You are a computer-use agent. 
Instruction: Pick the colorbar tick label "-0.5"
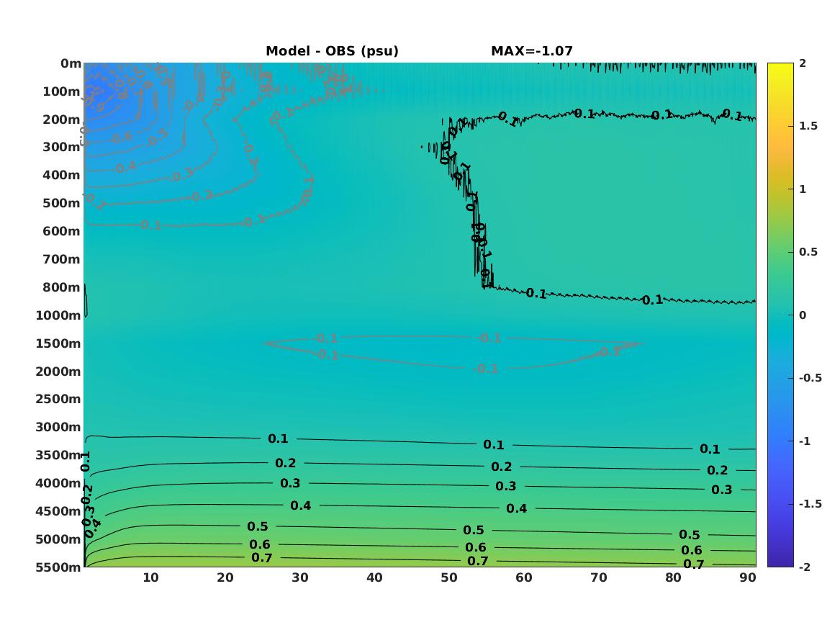(x=810, y=378)
